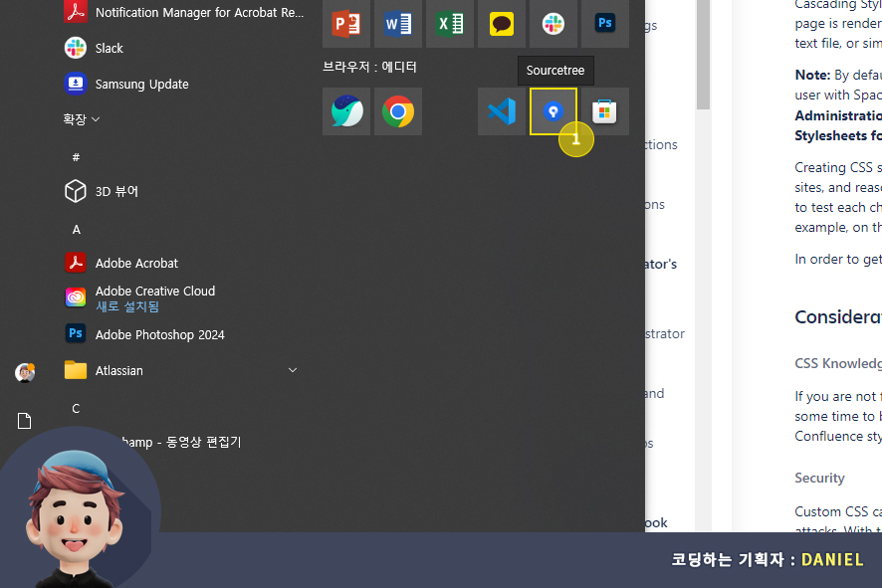Open the Photoshop pinned tile
This screenshot has width=882, height=588.
click(x=604, y=24)
